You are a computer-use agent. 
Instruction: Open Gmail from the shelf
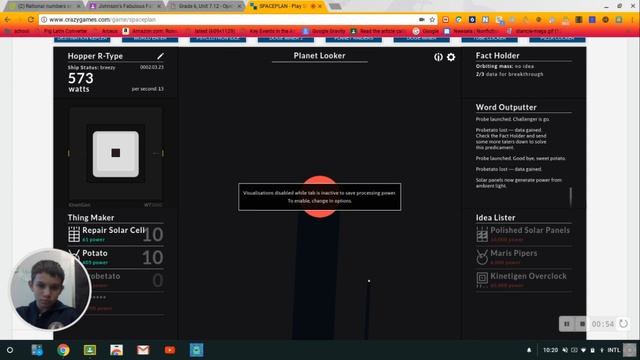(x=143, y=350)
